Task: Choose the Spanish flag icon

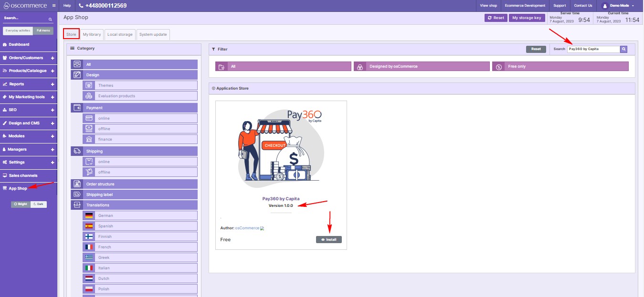Action: pos(89,226)
